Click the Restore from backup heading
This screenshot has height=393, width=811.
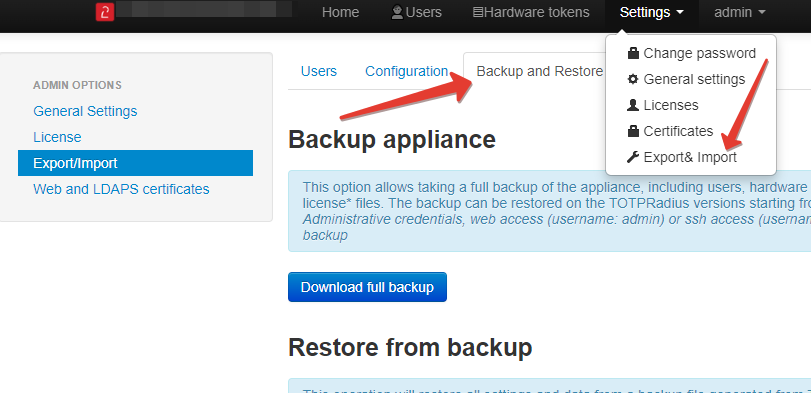410,347
